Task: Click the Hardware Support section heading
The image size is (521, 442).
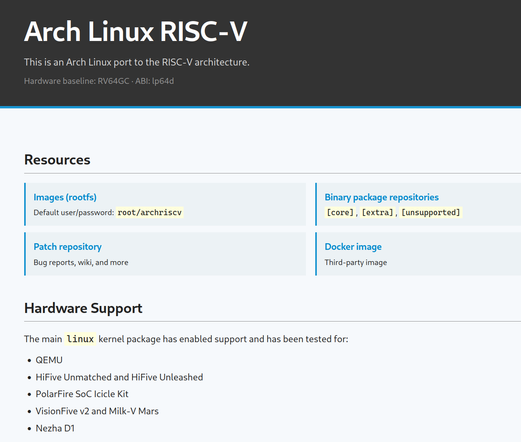Action: point(83,308)
